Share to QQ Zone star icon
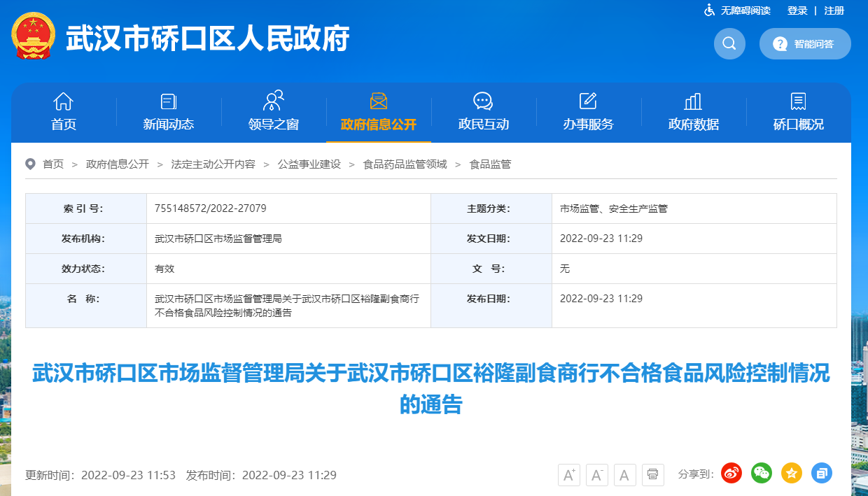This screenshot has height=496, width=868. [x=792, y=474]
